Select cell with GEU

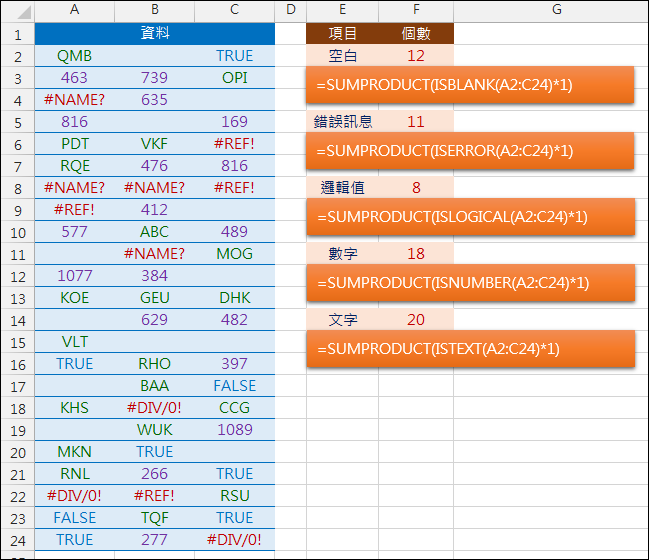pos(154,298)
